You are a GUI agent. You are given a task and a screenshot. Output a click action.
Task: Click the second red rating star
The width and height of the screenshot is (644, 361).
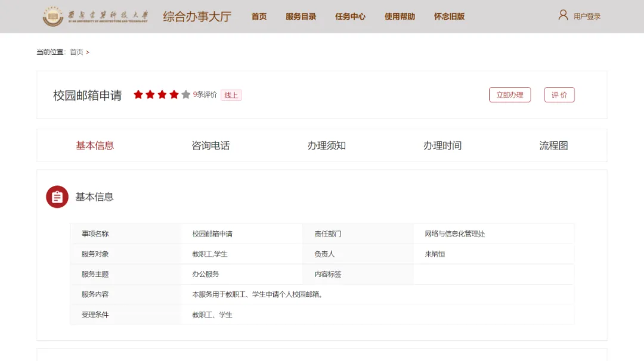pos(150,95)
